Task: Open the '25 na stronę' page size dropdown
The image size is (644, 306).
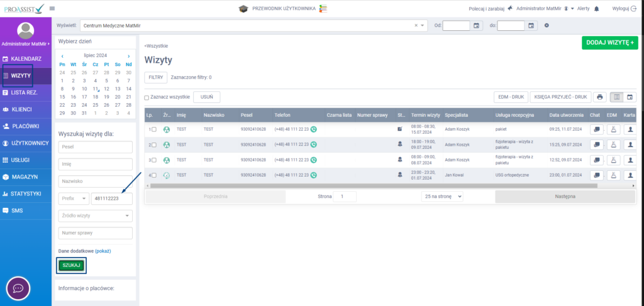Action: [442, 197]
